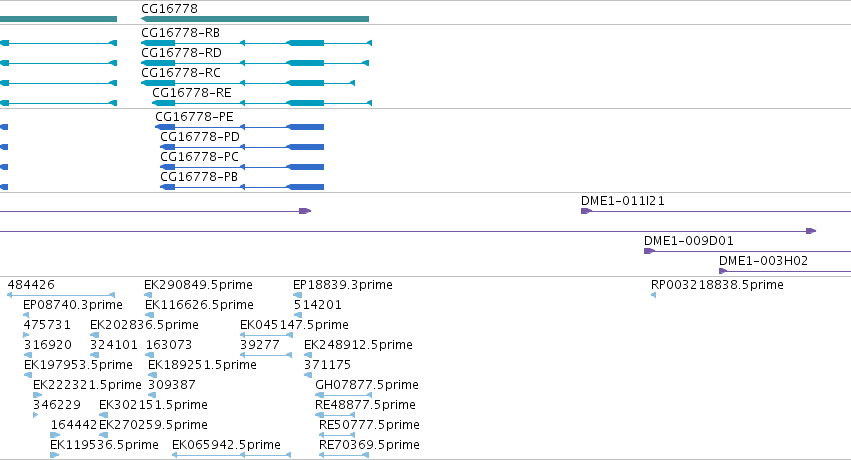Click the EK290849.5prime EST arrow
Screen dimensions: 851x460
point(148,295)
